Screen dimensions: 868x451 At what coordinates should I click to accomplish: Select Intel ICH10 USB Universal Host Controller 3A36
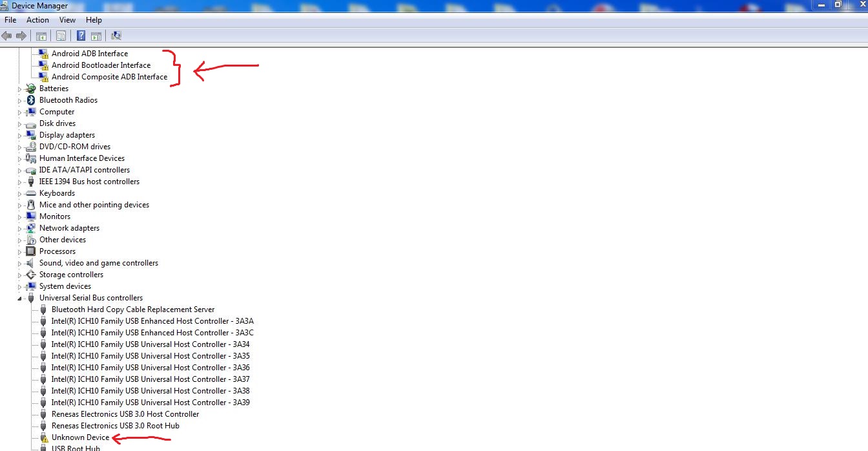150,368
